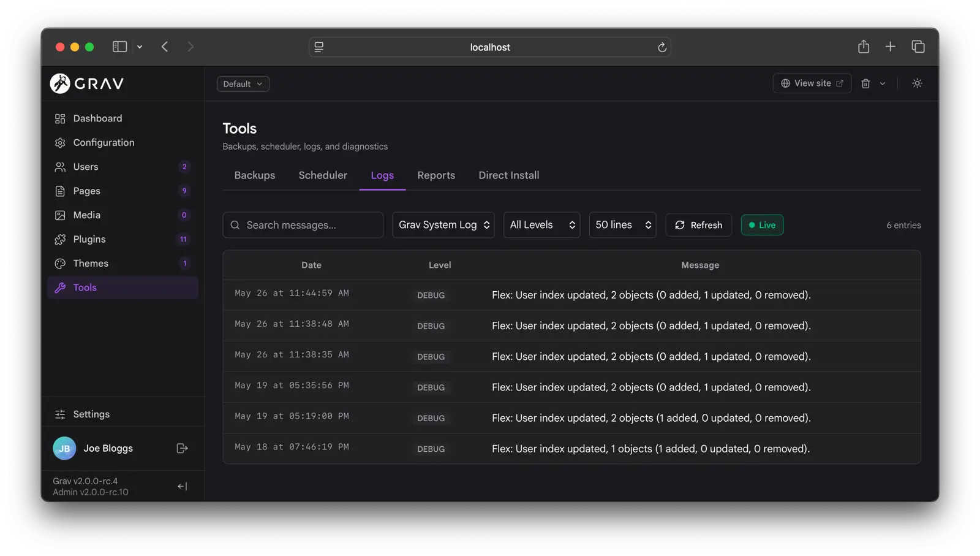Open Configuration in the sidebar
The width and height of the screenshot is (980, 556).
pos(123,143)
